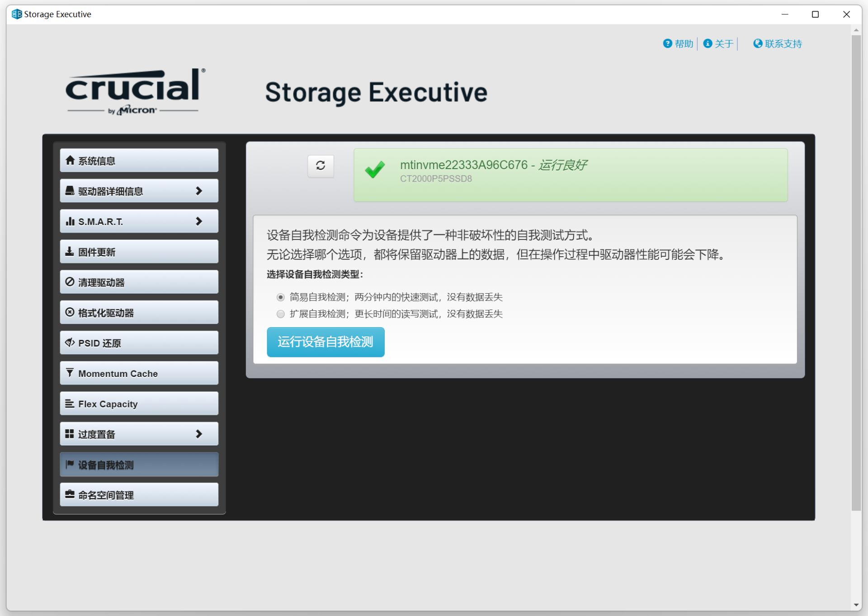
Task: Click the 运行设备自我检测 button
Action: [325, 342]
